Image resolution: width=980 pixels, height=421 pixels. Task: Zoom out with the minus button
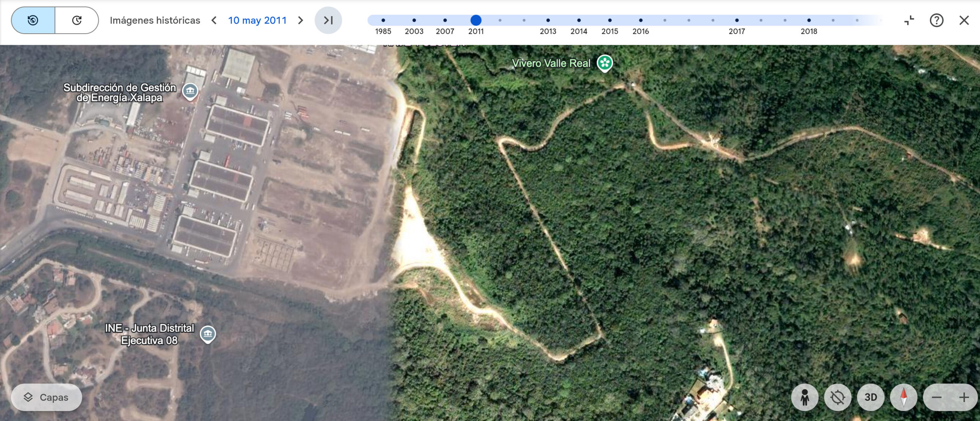936,397
